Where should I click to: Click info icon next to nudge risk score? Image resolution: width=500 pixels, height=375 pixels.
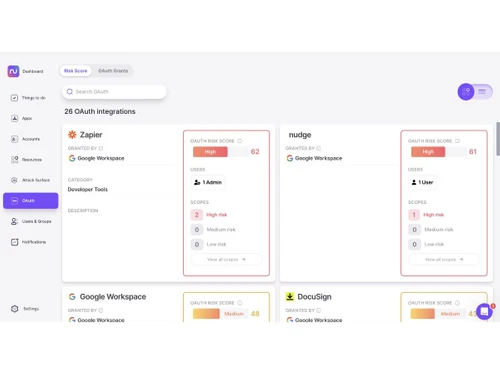[x=457, y=141]
